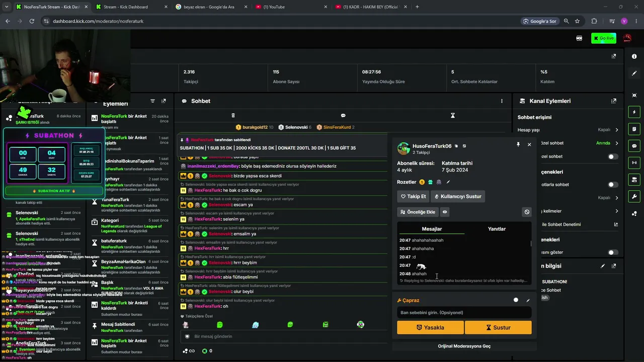Toggle the göster switch
Viewport: 644px width, 362px height.
click(x=613, y=252)
